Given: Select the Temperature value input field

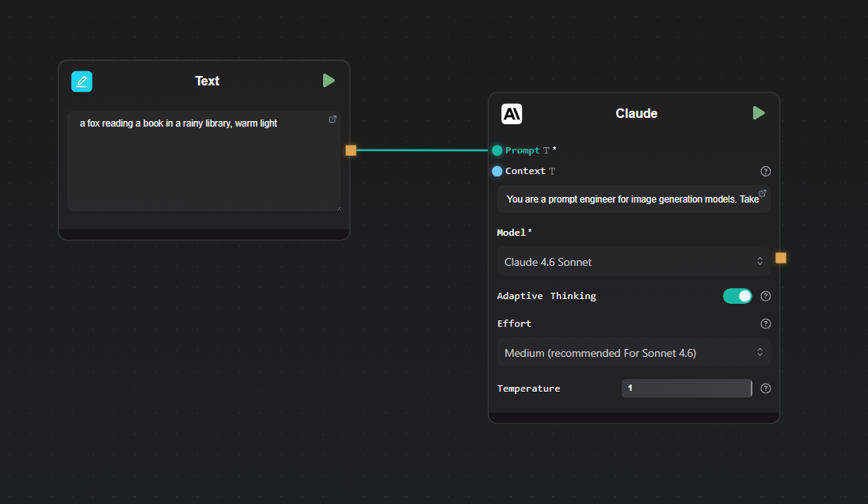Looking at the screenshot, I should click(686, 388).
